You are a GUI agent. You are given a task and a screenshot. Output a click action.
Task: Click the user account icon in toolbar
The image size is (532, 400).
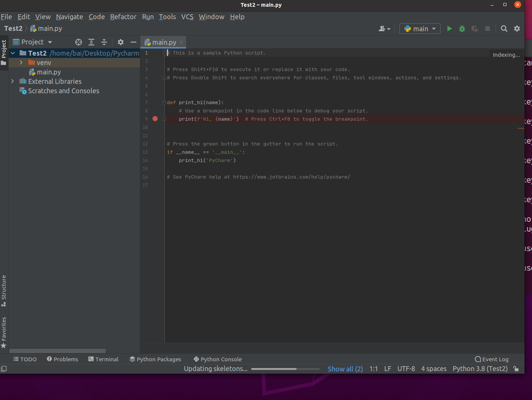(x=384, y=29)
